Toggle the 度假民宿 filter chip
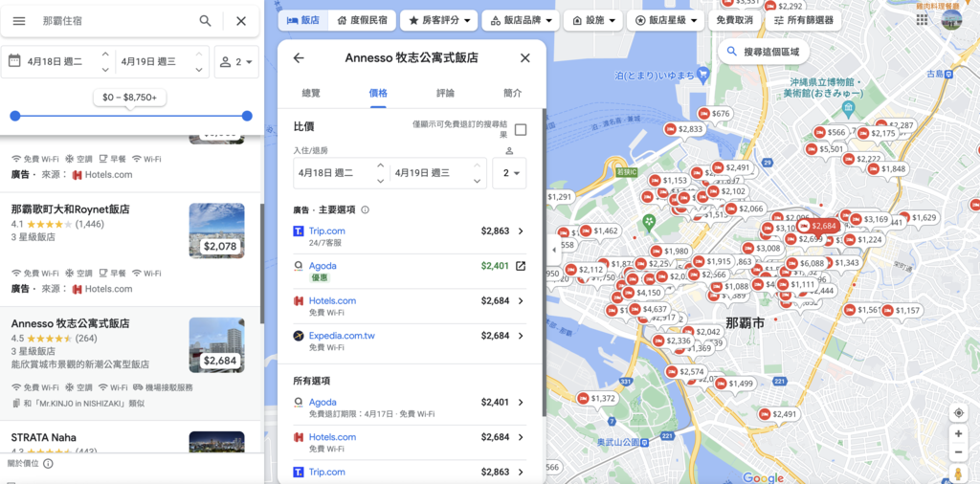The width and height of the screenshot is (980, 484). tap(361, 20)
